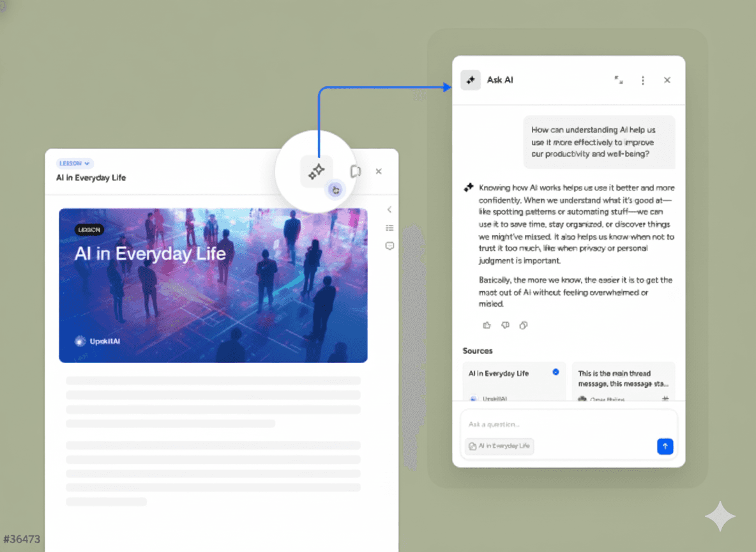
Task: Open the main thread message source card
Action: click(623, 381)
